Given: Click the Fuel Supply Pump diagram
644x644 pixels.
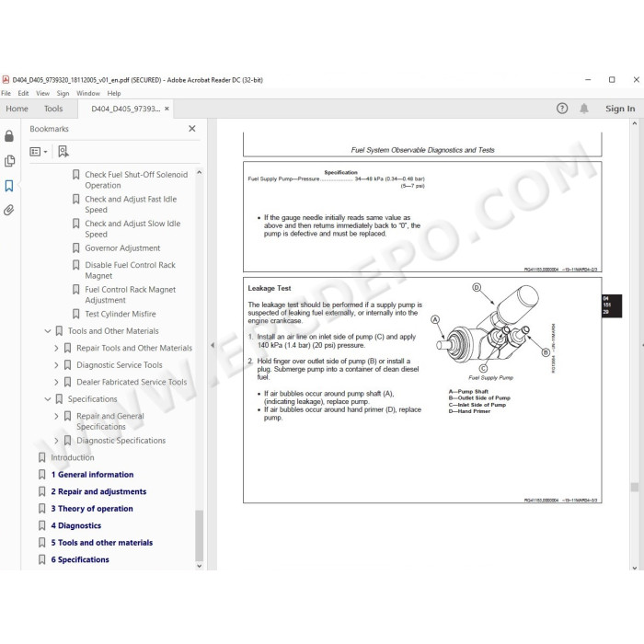Looking at the screenshot, I should pyautogui.click(x=490, y=328).
